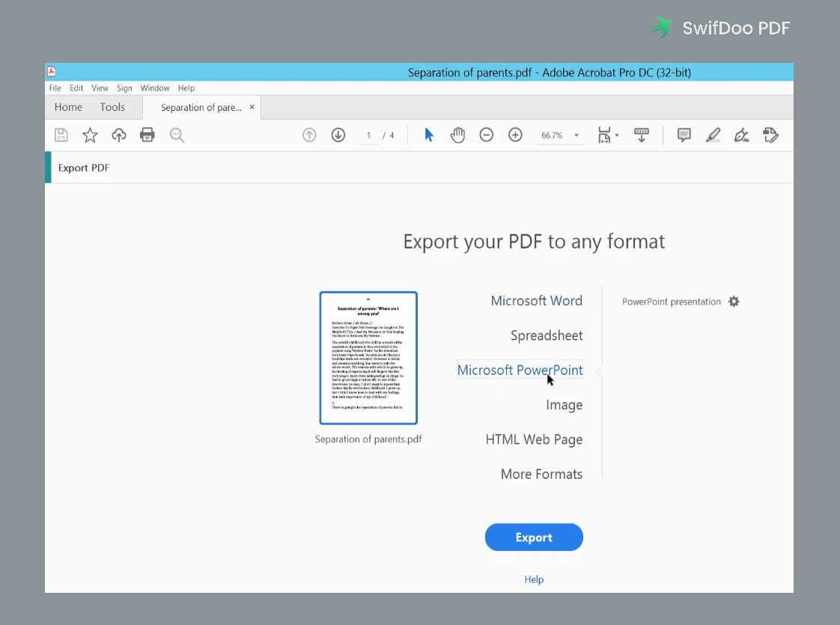The width and height of the screenshot is (840, 625).
Task: Activate the hand pan tool
Action: (x=457, y=135)
